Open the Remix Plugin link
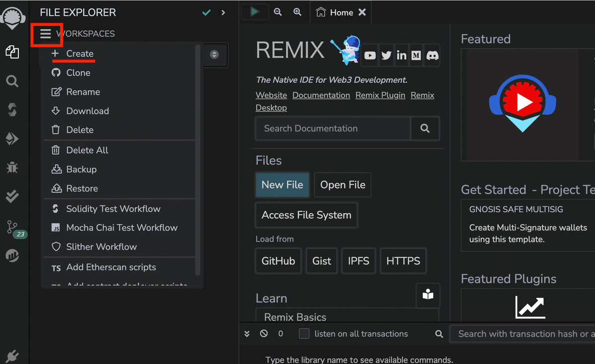This screenshot has height=364, width=595. click(x=380, y=95)
